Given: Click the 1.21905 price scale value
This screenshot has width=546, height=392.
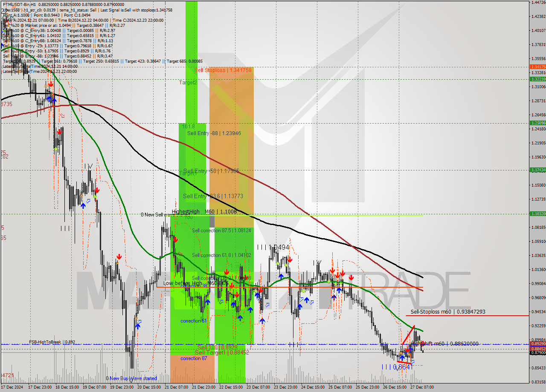Looking at the screenshot, I should coord(538,143).
